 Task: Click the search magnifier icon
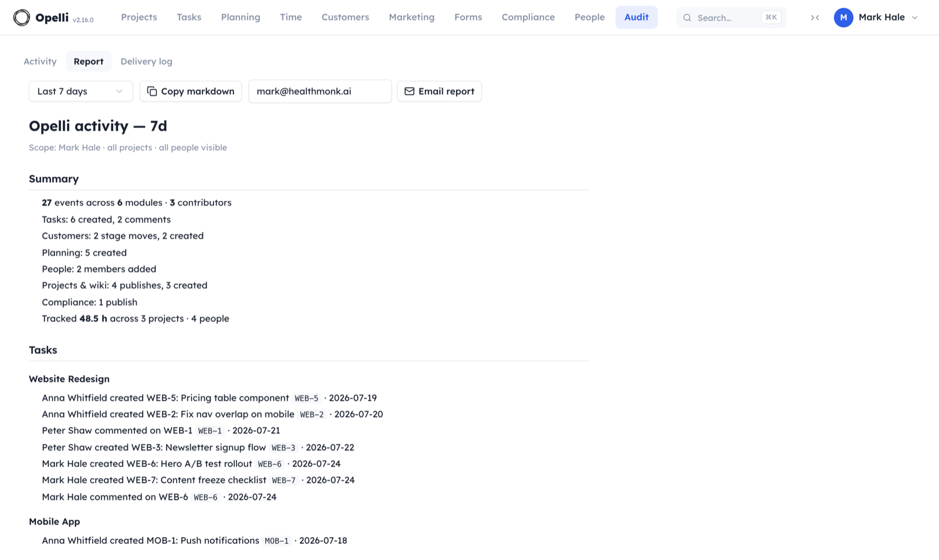687,18
